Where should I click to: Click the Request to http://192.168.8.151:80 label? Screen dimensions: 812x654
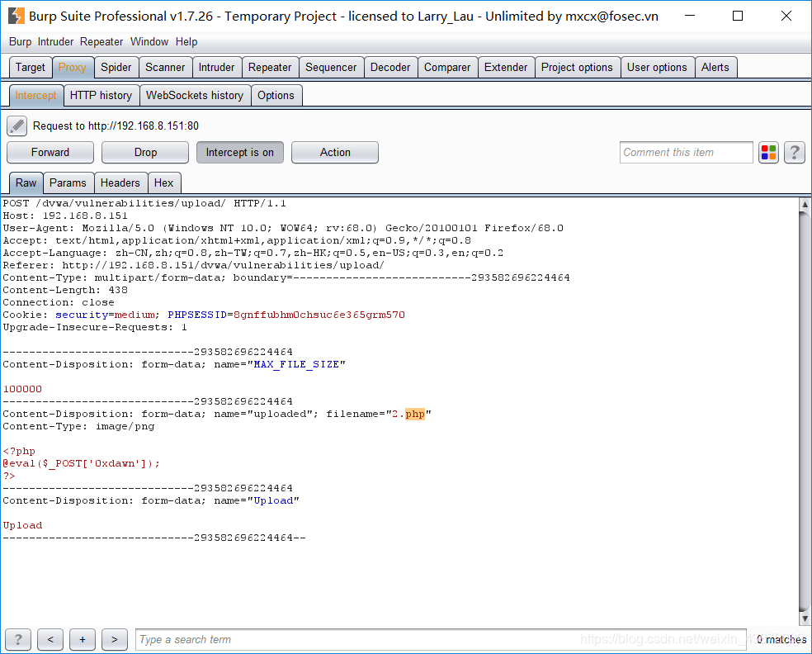[x=116, y=126]
